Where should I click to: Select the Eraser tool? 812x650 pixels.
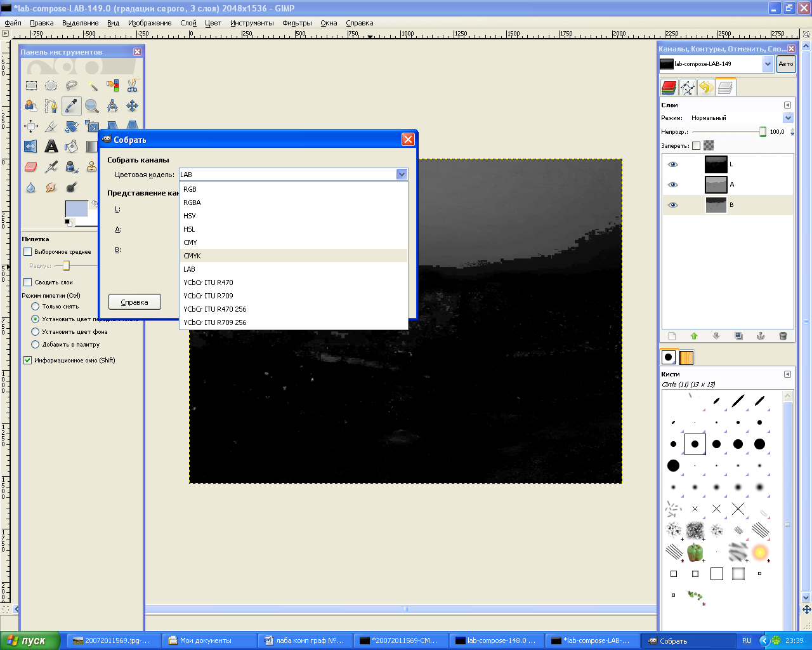pyautogui.click(x=31, y=167)
